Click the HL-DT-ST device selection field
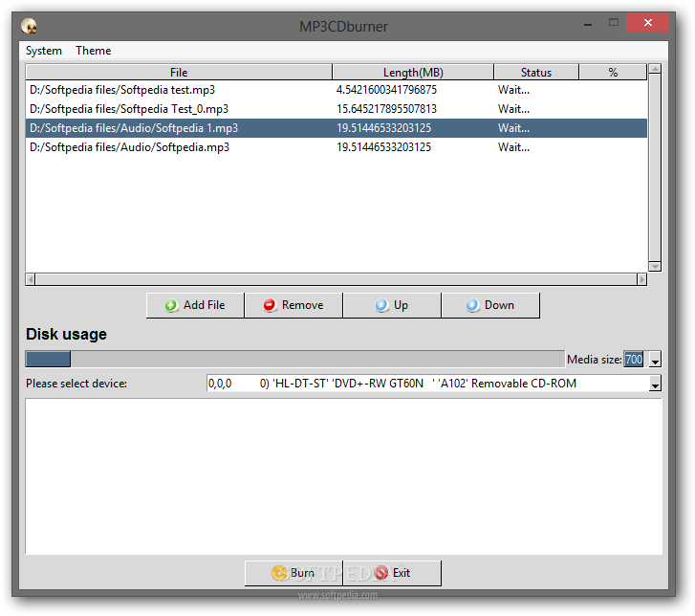This screenshot has height=616, width=695. point(427,384)
